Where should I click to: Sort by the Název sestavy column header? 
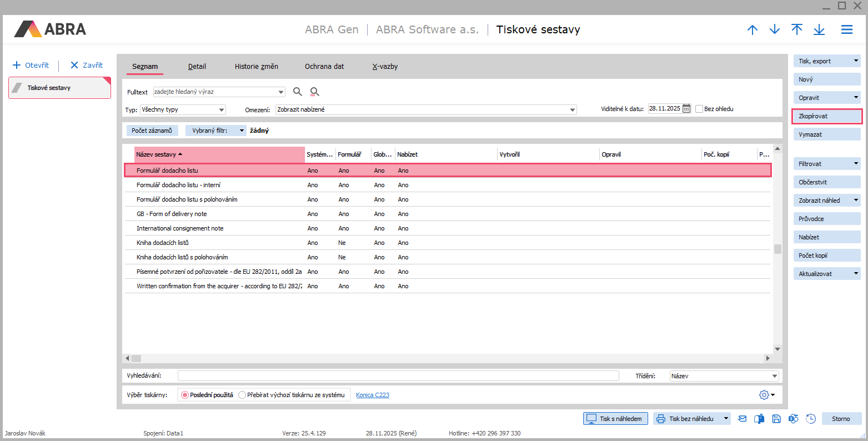point(219,154)
